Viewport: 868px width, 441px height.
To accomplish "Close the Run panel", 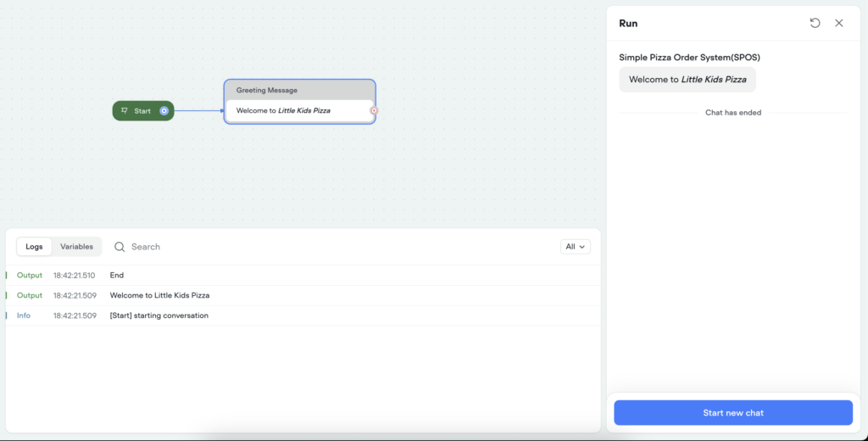I will (839, 23).
